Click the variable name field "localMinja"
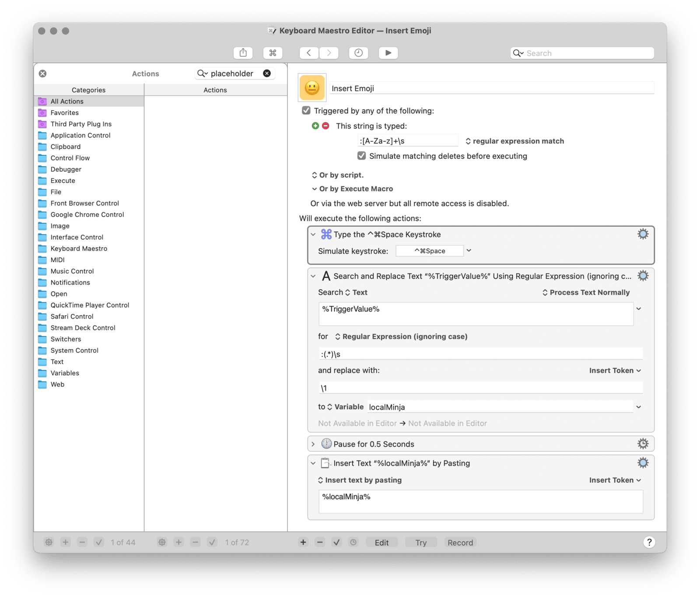This screenshot has height=597, width=700. pyautogui.click(x=500, y=407)
